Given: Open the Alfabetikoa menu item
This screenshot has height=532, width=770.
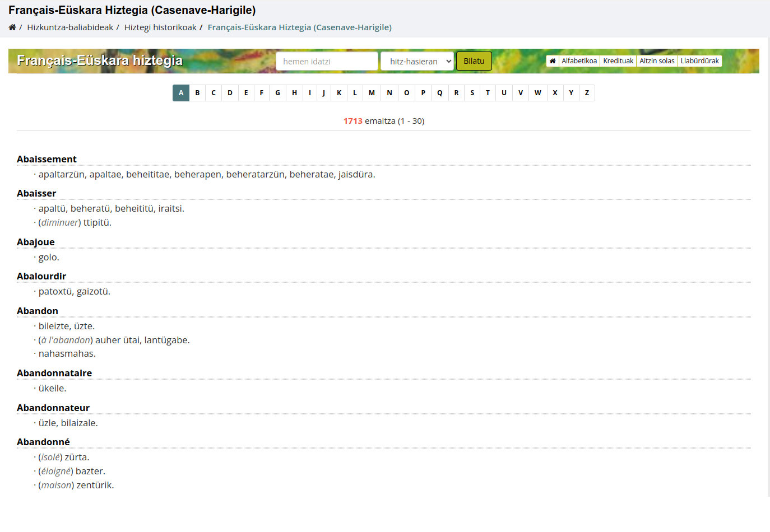Looking at the screenshot, I should click(579, 61).
